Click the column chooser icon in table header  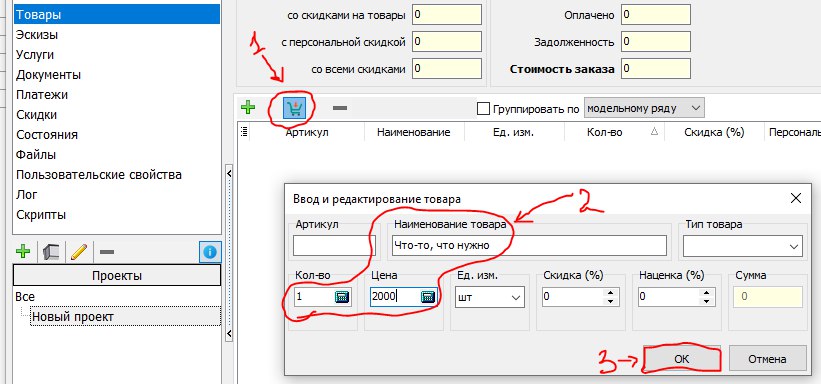[243, 133]
